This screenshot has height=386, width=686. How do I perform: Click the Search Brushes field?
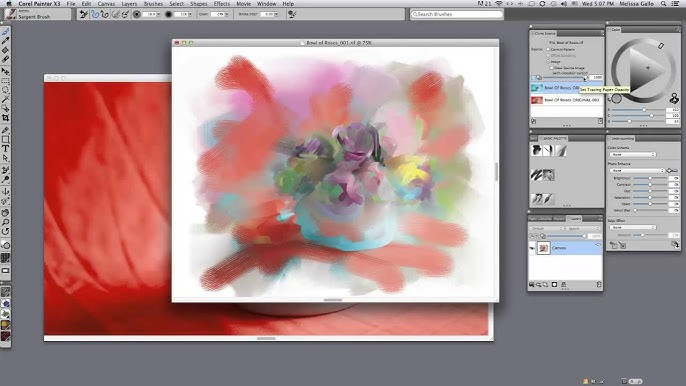point(457,14)
